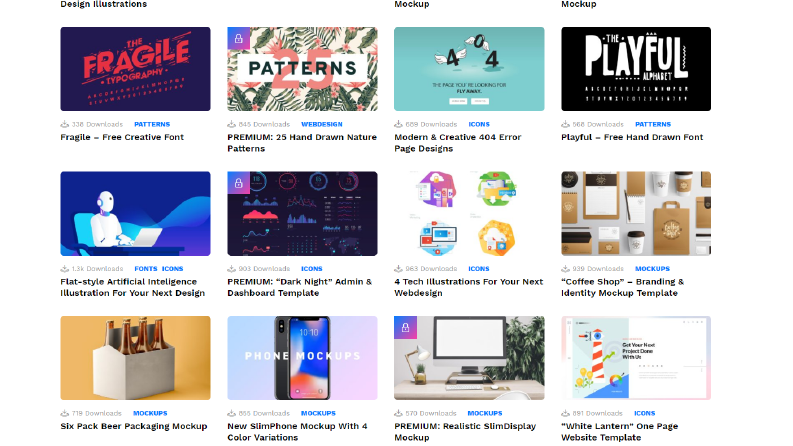This screenshot has height=446, width=793.
Task: Click '1.3k Downloads' count text
Action: pos(97,269)
